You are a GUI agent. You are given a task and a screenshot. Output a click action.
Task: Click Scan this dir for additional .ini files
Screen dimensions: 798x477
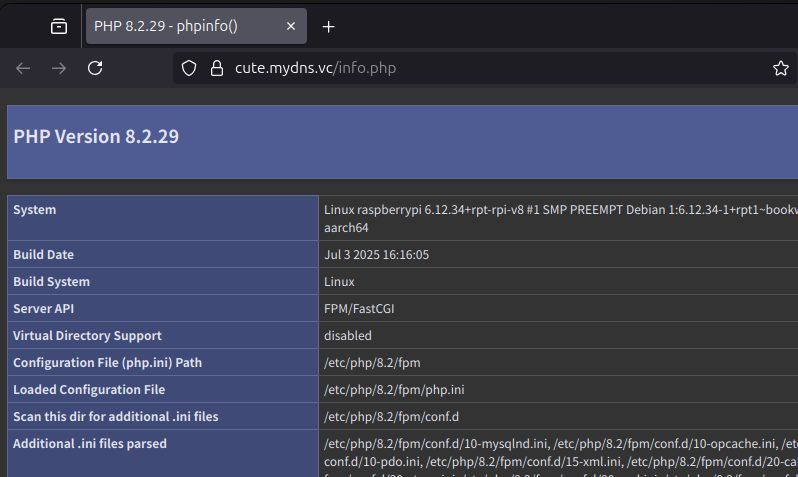coord(116,416)
